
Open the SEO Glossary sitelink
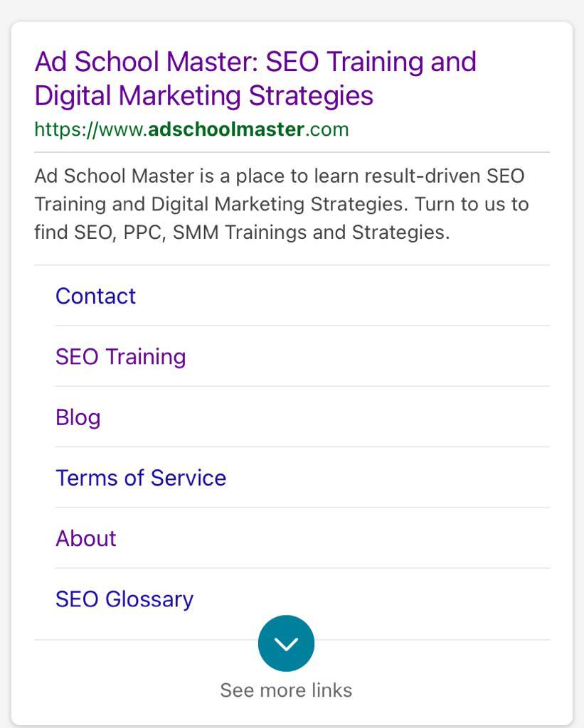tap(124, 599)
